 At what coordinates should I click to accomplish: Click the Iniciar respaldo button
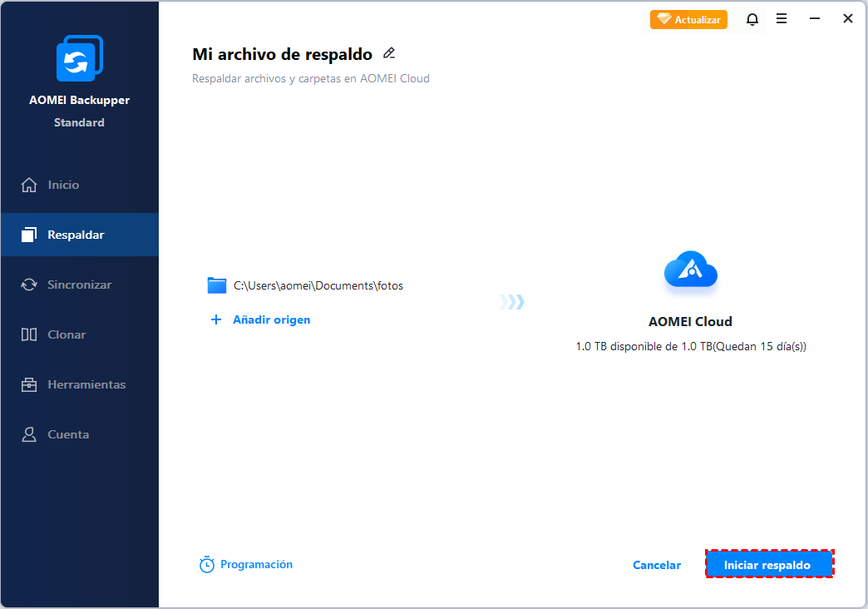point(769,564)
